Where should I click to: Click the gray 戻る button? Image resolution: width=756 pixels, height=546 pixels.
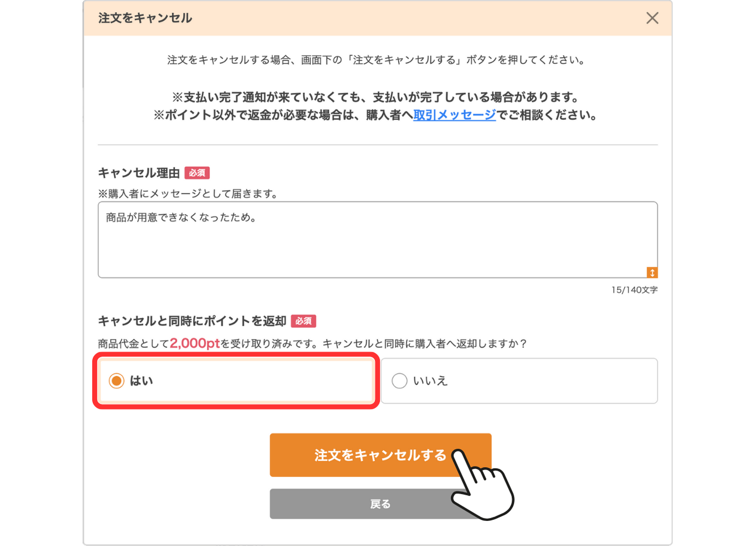click(380, 503)
